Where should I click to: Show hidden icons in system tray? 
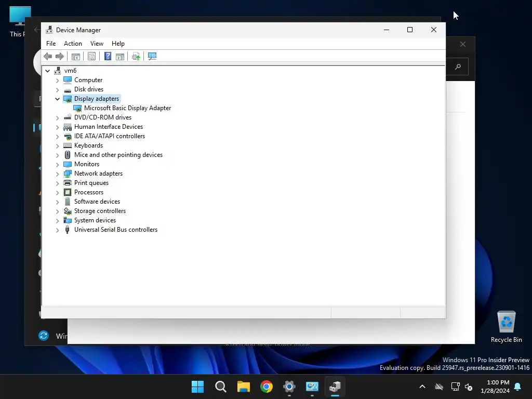(x=422, y=387)
